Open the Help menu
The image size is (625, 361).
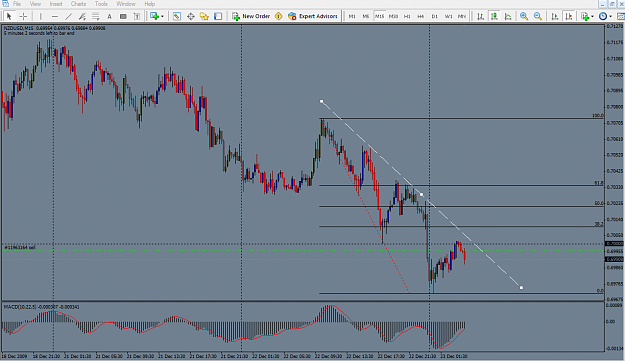click(149, 4)
